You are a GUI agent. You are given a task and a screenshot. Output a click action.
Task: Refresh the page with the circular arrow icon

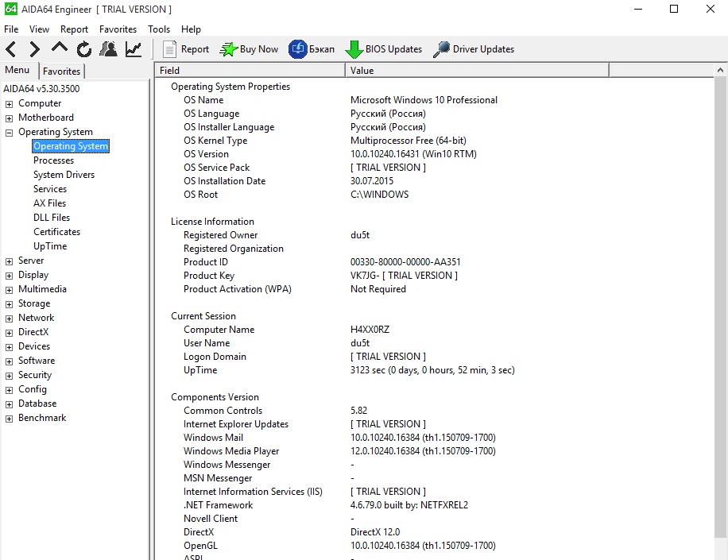(x=84, y=48)
